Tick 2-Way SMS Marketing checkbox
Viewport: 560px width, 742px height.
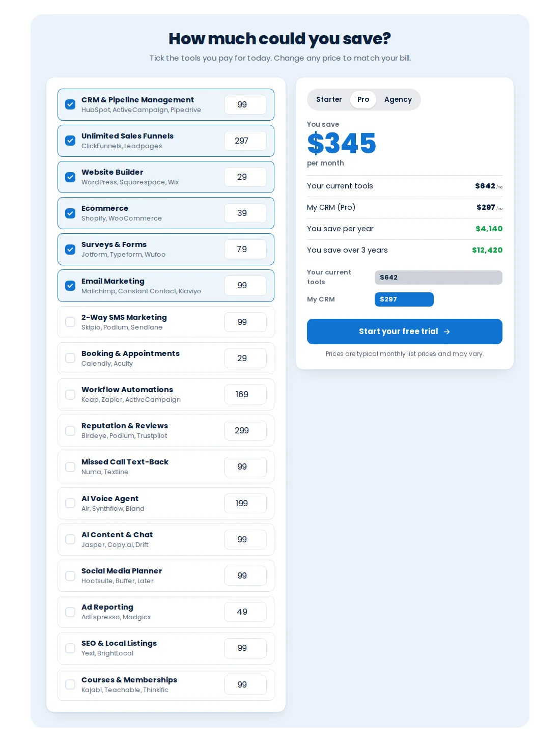[x=70, y=322]
